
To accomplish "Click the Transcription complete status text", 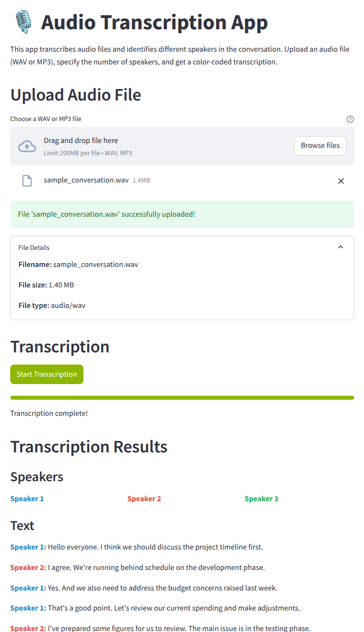I will pyautogui.click(x=49, y=413).
